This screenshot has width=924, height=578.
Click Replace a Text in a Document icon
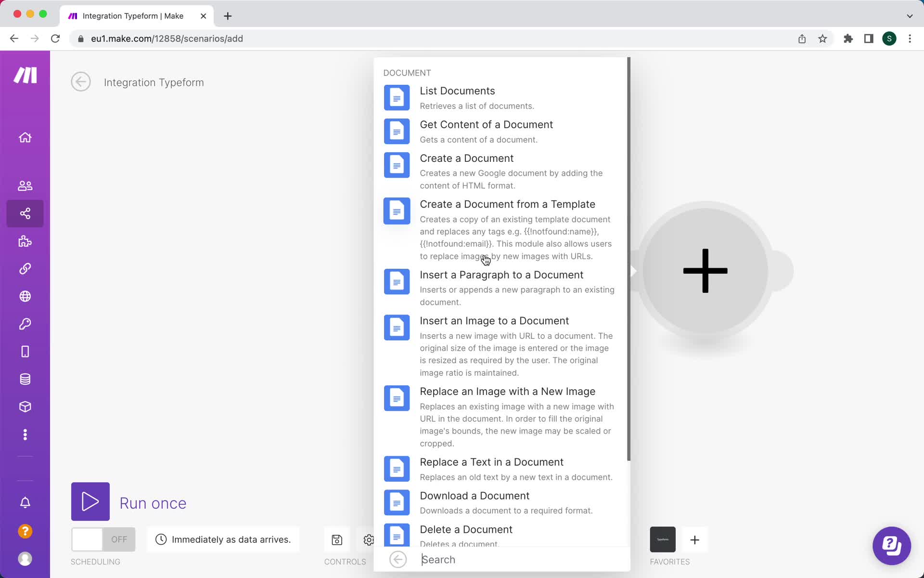point(397,468)
